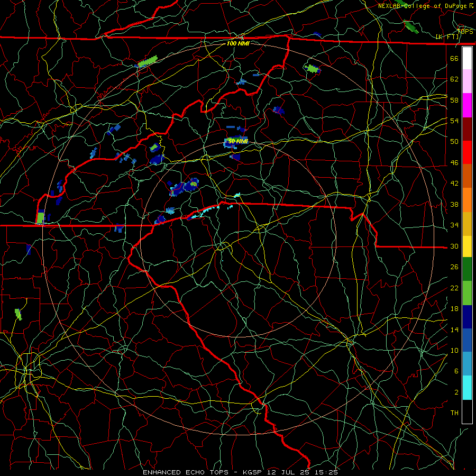Click the "58" legend value

(454, 100)
